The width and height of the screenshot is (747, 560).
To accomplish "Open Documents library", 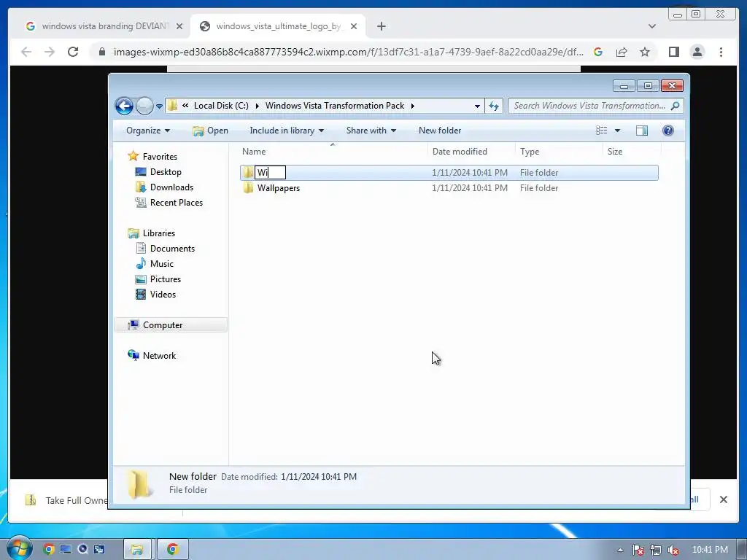I will tap(172, 249).
